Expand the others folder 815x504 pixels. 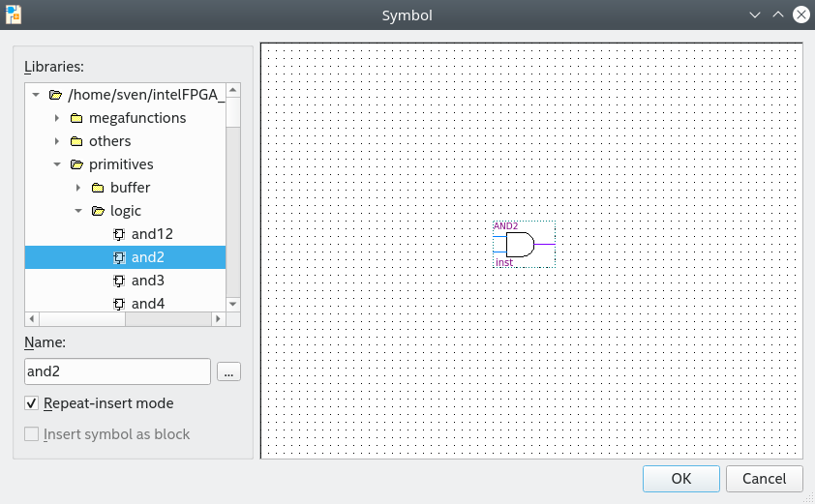click(x=57, y=141)
